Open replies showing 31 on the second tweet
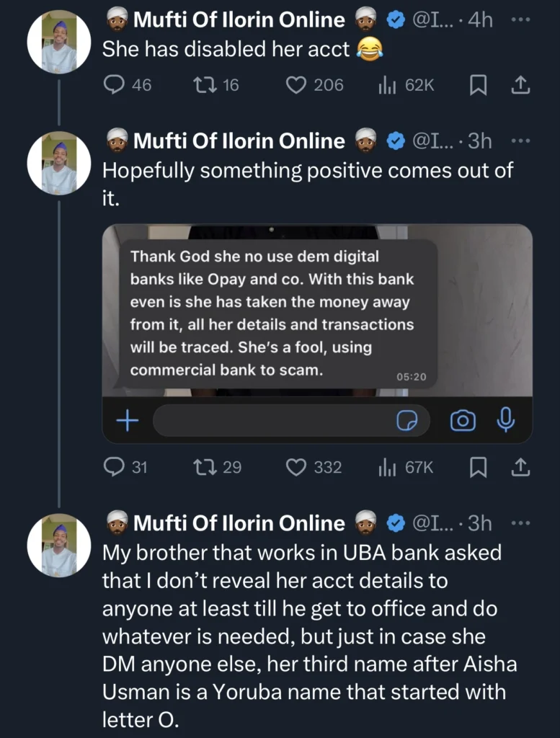Image resolution: width=560 pixels, height=738 pixels. [x=115, y=467]
